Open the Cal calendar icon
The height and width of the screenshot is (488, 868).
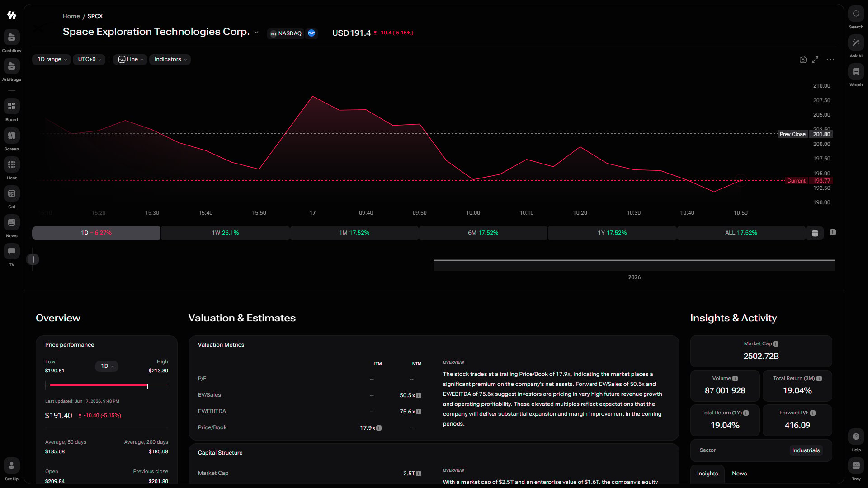(x=12, y=193)
